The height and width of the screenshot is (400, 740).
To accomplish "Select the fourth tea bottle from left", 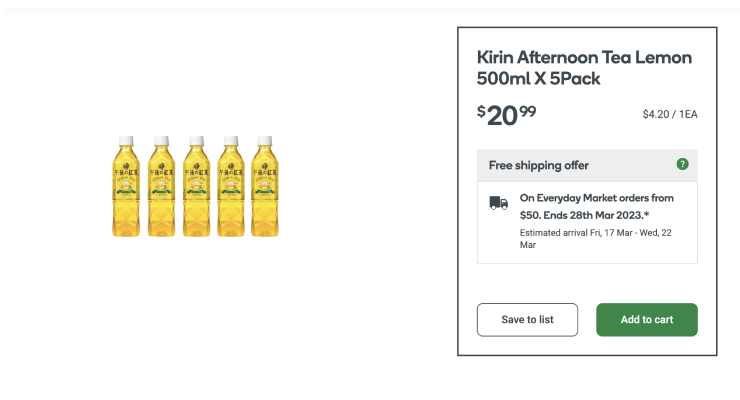I will coord(230,186).
